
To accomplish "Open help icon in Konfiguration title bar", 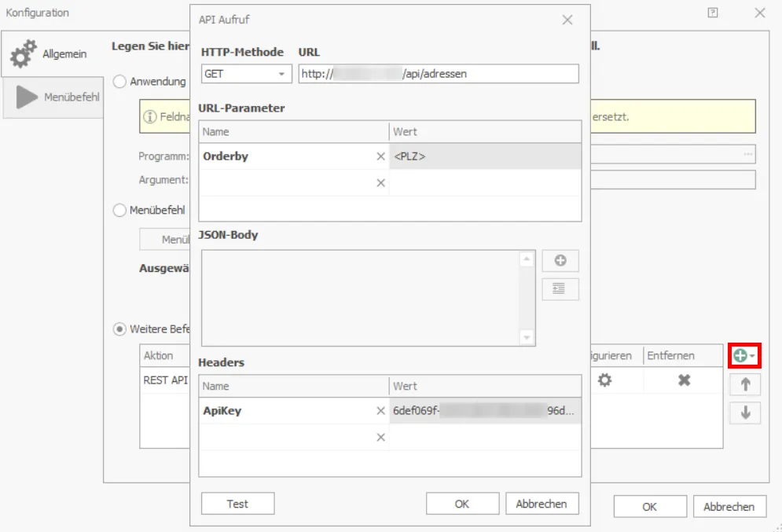I will [713, 13].
